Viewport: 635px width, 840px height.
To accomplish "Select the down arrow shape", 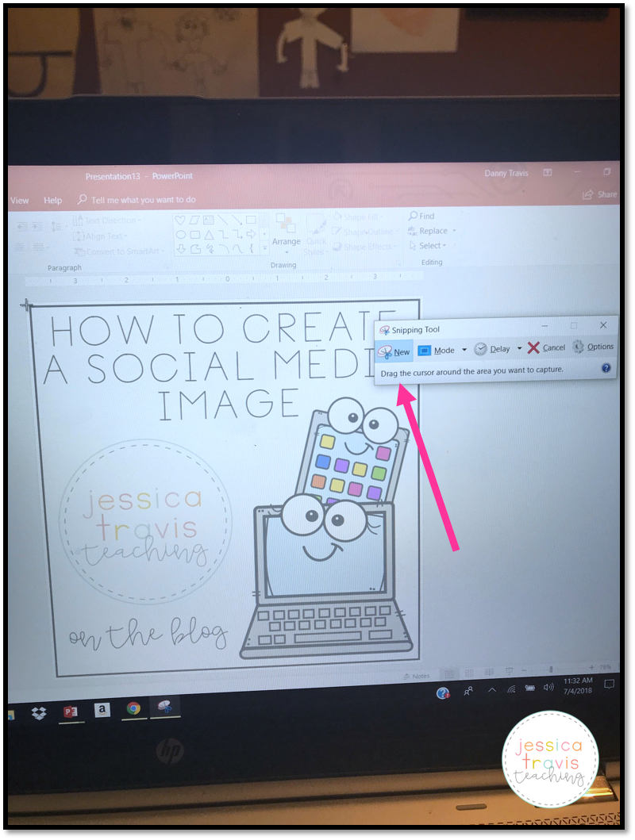I will coord(181,249).
